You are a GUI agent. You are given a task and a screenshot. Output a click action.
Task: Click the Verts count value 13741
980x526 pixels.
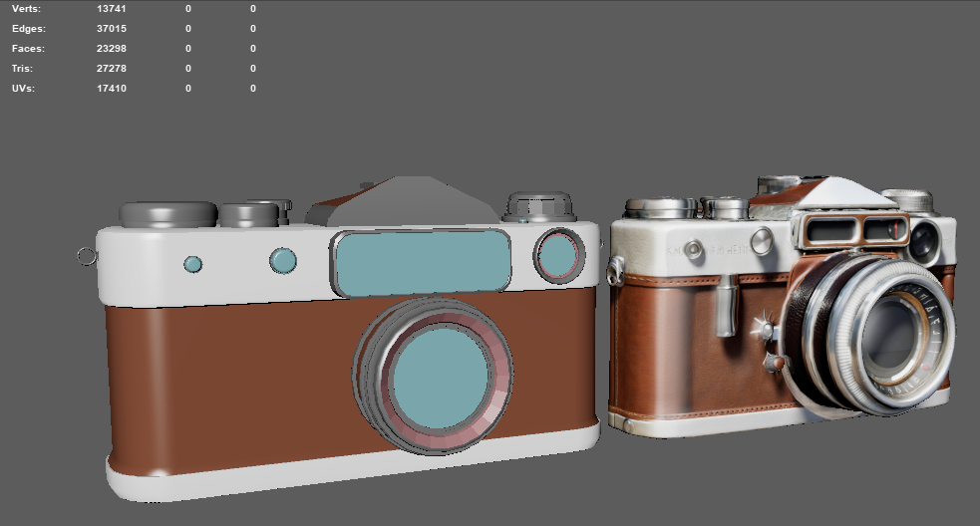(112, 9)
